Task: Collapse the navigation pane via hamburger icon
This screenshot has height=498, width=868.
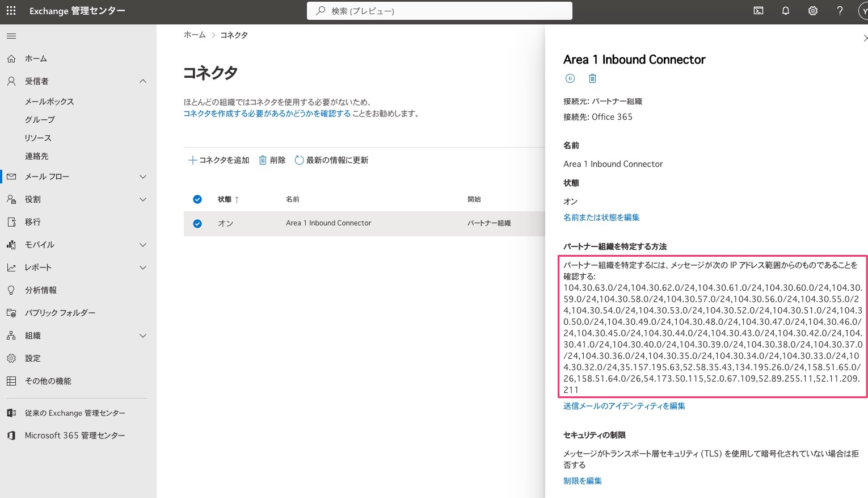Action: click(11, 36)
